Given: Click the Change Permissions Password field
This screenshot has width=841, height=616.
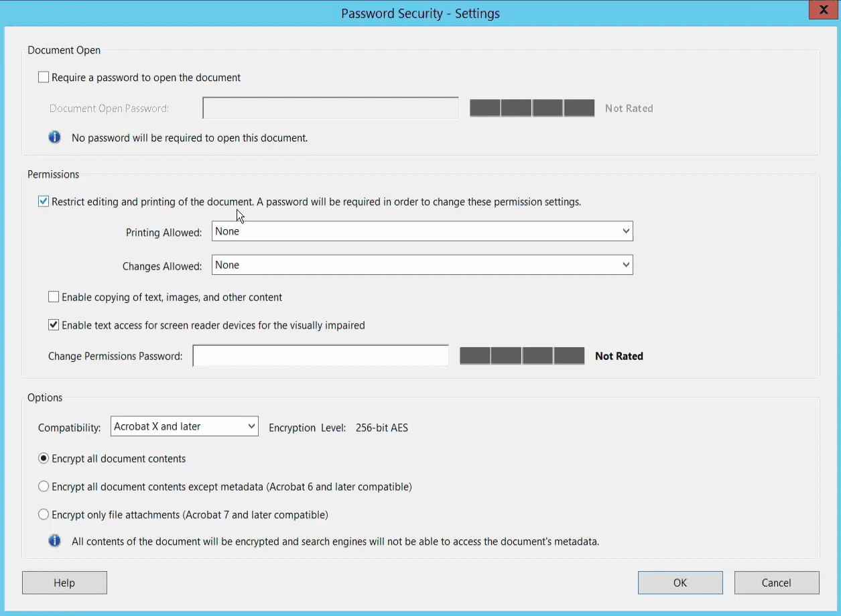Looking at the screenshot, I should coord(320,355).
